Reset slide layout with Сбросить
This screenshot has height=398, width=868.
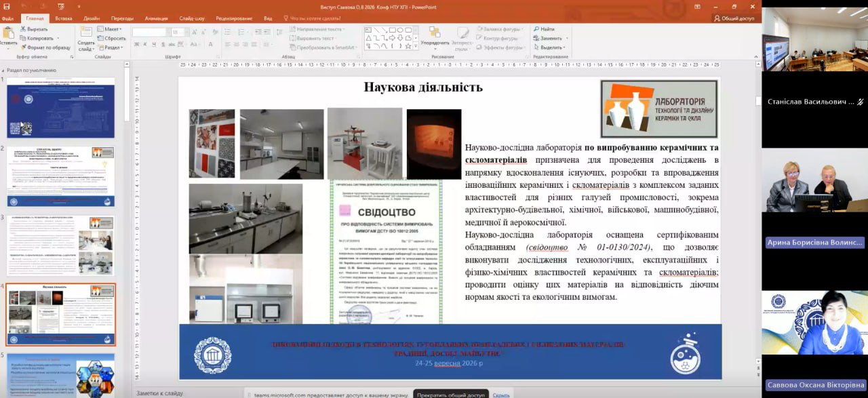point(111,38)
